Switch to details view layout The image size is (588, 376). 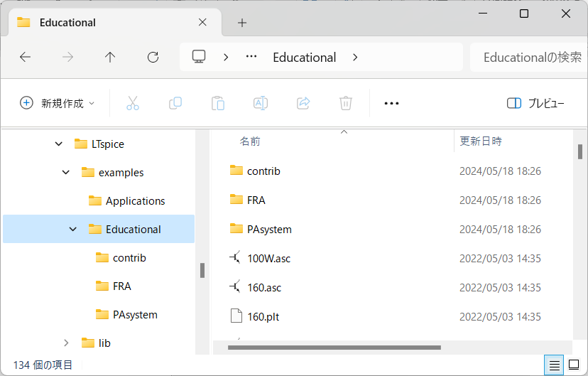(554, 365)
